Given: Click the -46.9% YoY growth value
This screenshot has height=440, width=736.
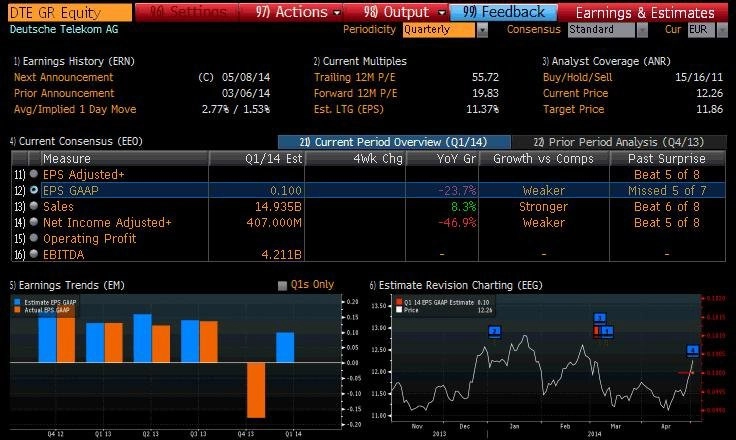Looking at the screenshot, I should [x=457, y=223].
